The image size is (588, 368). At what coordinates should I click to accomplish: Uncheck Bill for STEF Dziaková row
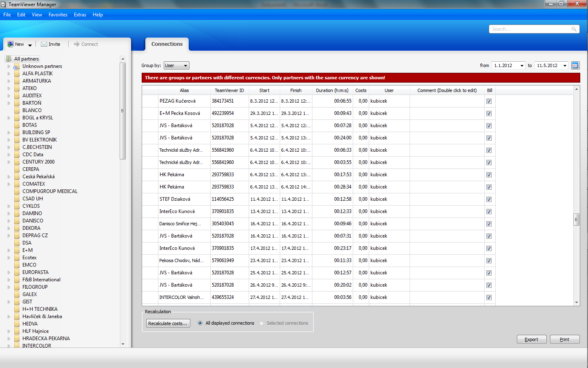489,200
